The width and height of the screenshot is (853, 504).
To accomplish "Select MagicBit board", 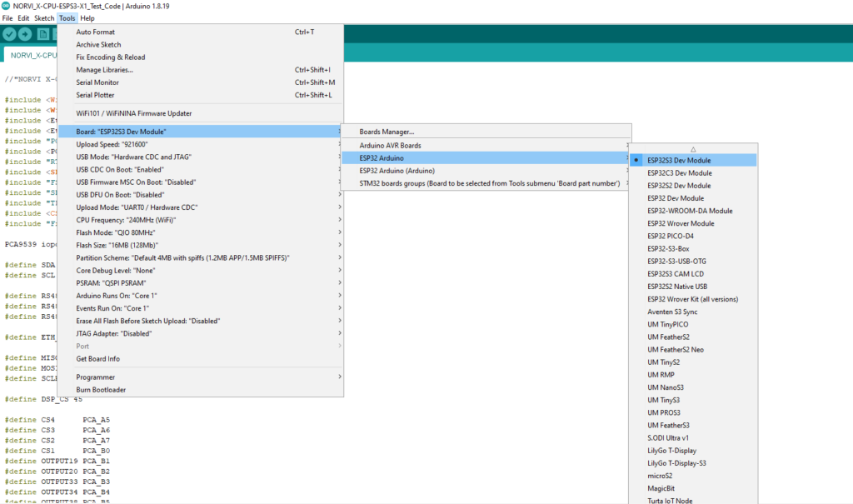I will [693, 488].
